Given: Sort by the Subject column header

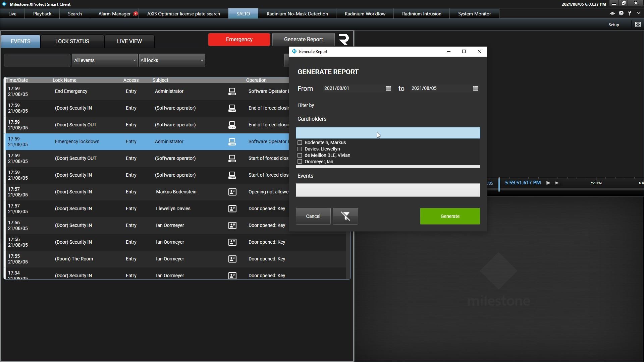Looking at the screenshot, I should 160,80.
